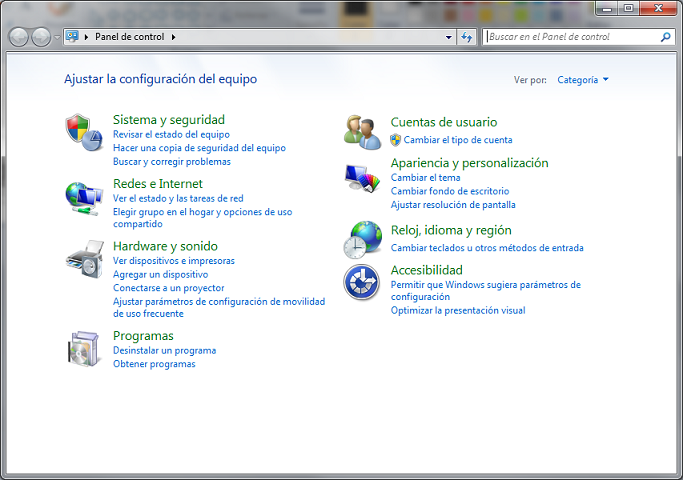Click the Programas software box icon

[x=84, y=348]
